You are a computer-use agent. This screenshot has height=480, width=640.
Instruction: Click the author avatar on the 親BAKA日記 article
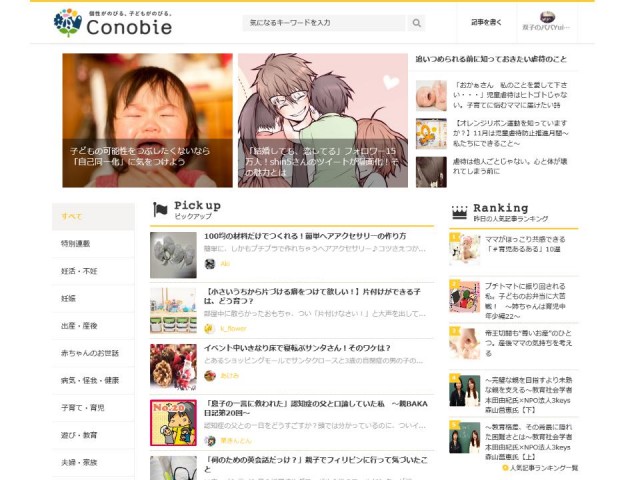(x=210, y=441)
